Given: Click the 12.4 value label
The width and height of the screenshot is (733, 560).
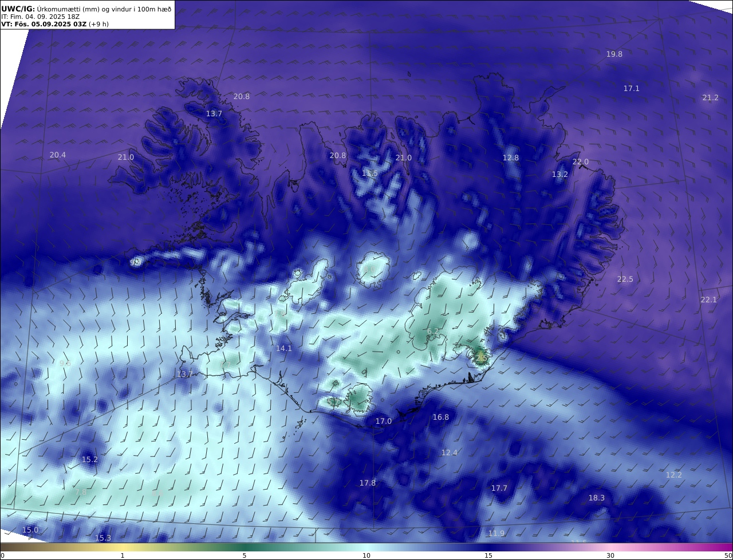Looking at the screenshot, I should (x=450, y=452).
